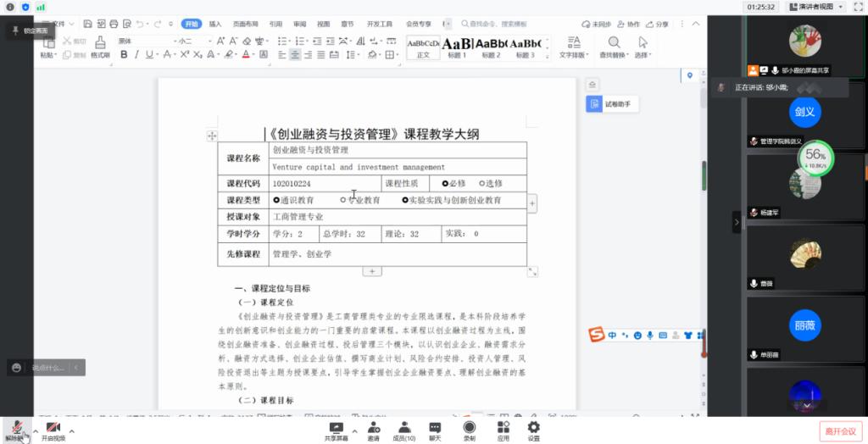The image size is (868, 444).
Task: Click the 课程代码 field value 102010224
Action: pos(292,184)
